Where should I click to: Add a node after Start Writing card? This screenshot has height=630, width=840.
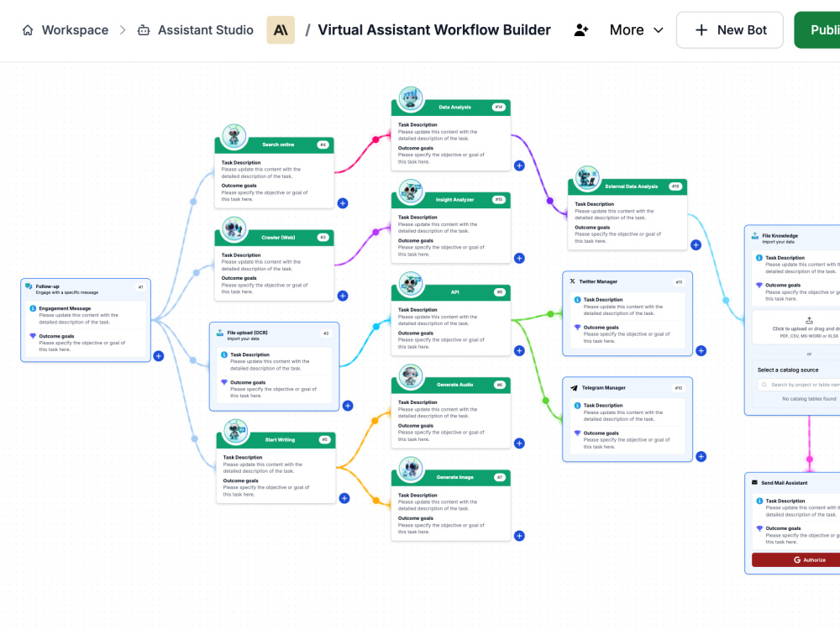(x=344, y=498)
